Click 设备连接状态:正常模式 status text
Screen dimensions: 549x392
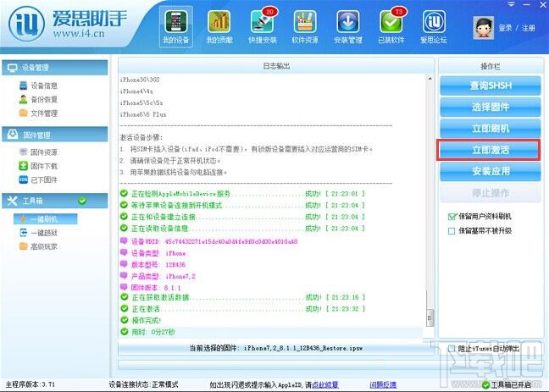point(143,384)
